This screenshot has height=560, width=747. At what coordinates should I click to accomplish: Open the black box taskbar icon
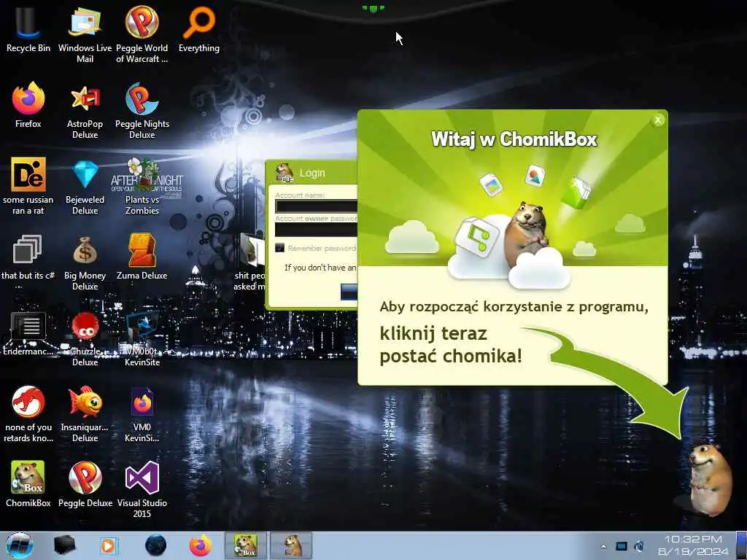(64, 545)
